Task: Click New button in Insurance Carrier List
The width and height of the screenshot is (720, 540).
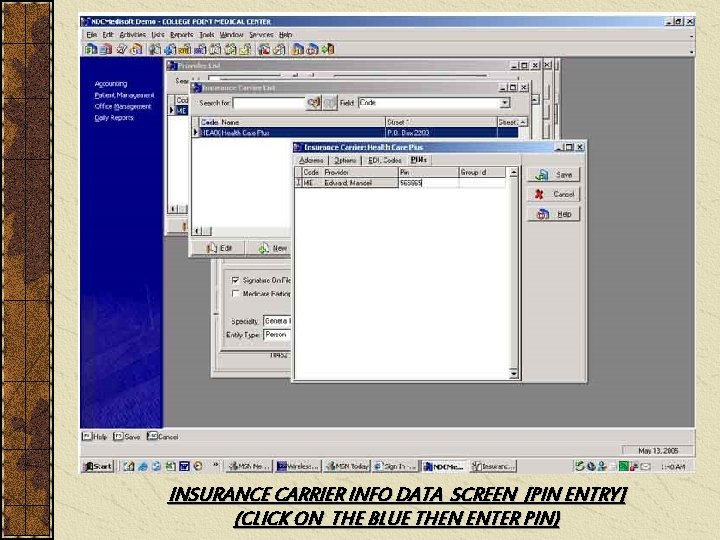Action: click(272, 248)
